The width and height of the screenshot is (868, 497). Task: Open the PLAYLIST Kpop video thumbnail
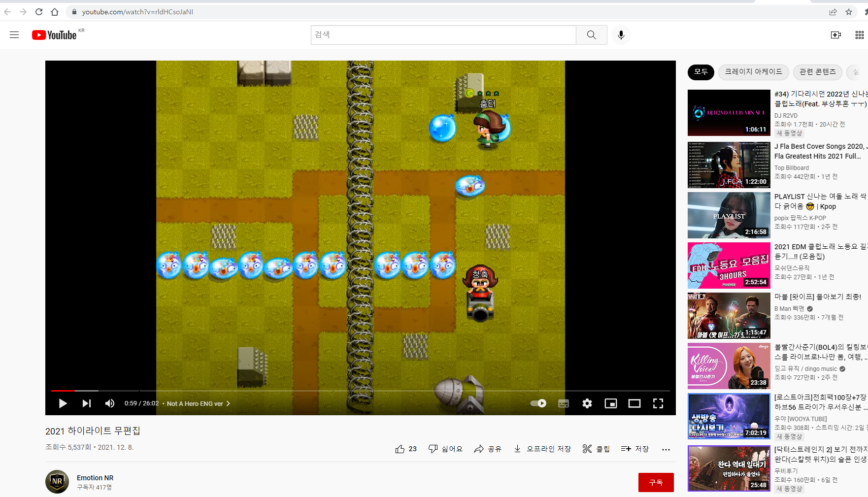point(729,215)
